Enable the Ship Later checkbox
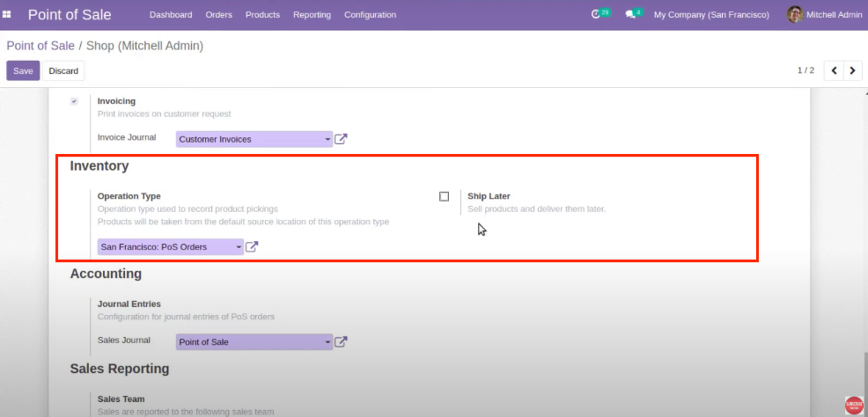The height and width of the screenshot is (417, 868). (x=444, y=196)
